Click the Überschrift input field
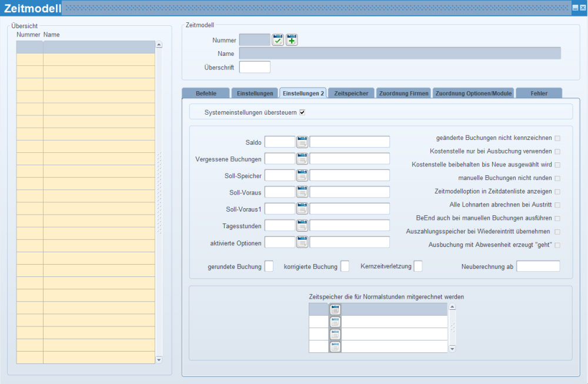588x384 pixels. click(x=255, y=67)
